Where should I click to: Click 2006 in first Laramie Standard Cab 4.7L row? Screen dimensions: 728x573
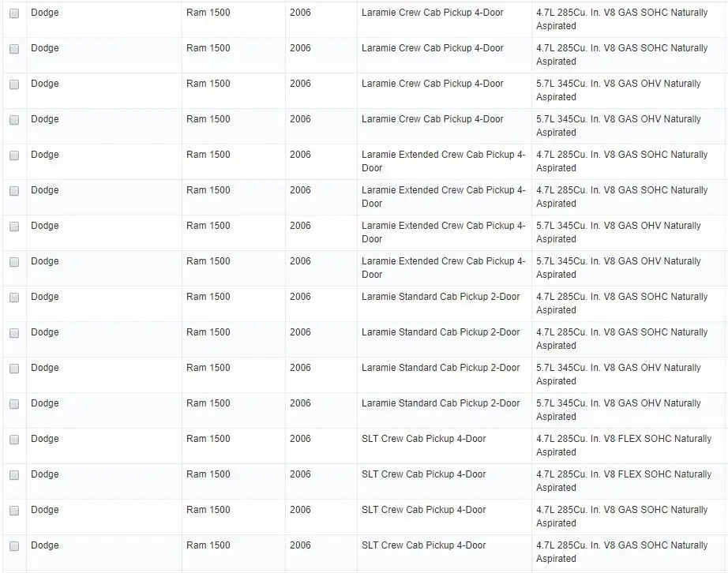pyautogui.click(x=300, y=297)
